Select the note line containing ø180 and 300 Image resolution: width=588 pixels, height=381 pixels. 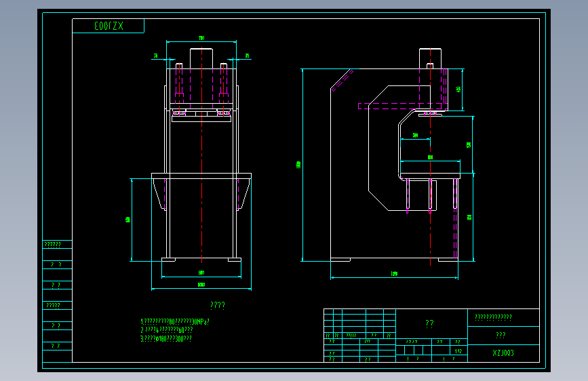pos(166,338)
